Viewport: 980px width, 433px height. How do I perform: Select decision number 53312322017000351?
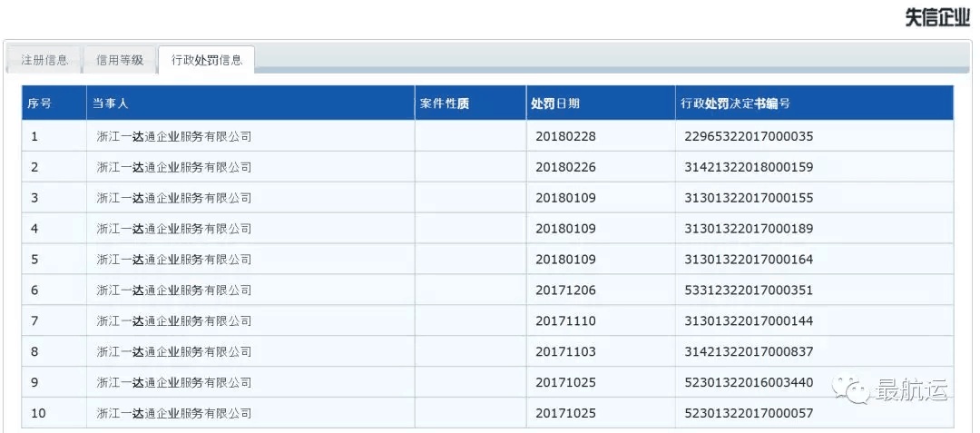point(749,290)
